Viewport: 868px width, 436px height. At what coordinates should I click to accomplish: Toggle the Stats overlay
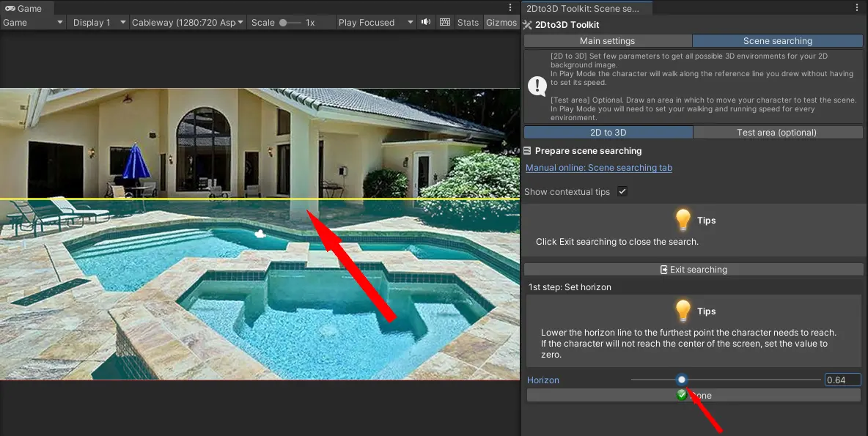tap(468, 23)
